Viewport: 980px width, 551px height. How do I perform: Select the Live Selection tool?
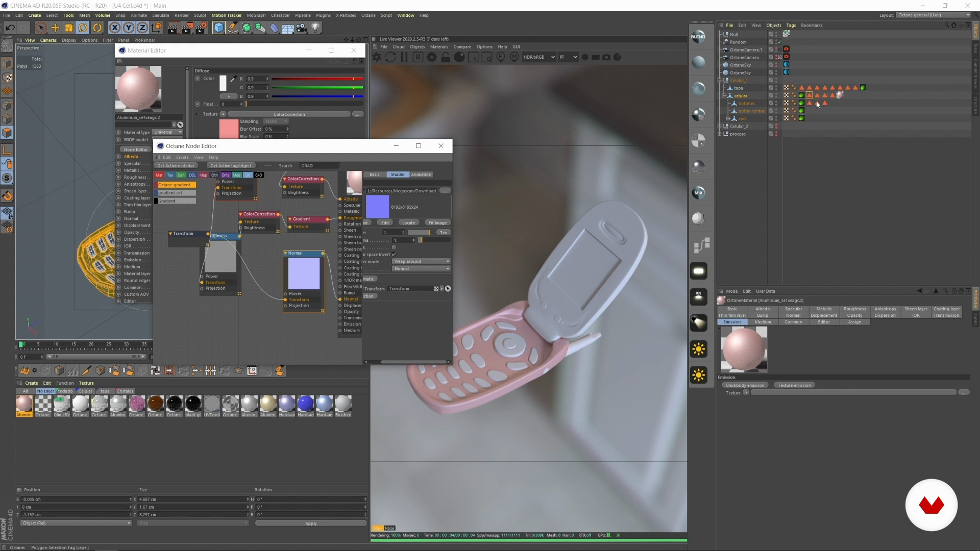(x=41, y=28)
